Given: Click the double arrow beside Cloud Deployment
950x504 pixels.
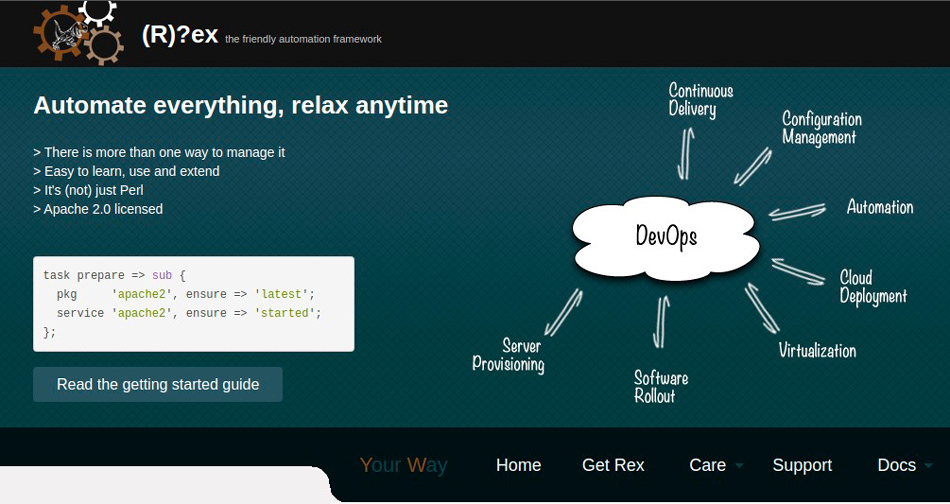Looking at the screenshot, I should (x=798, y=271).
